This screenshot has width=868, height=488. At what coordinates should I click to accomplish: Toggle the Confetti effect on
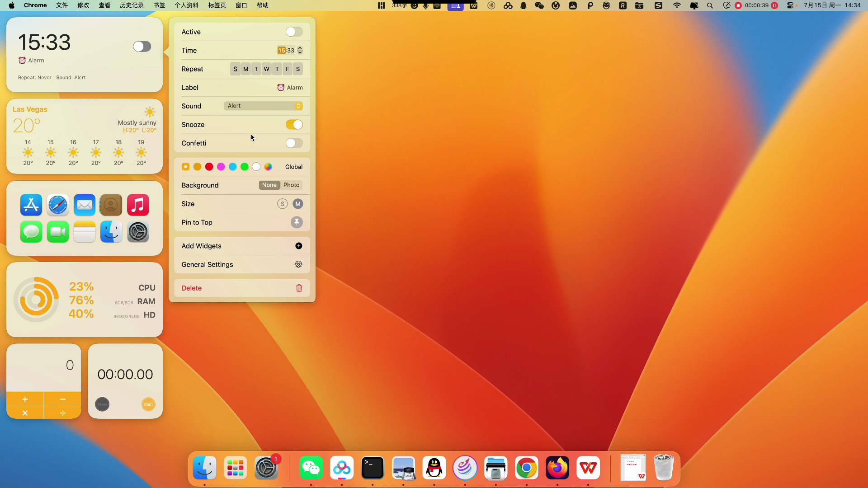coord(294,143)
